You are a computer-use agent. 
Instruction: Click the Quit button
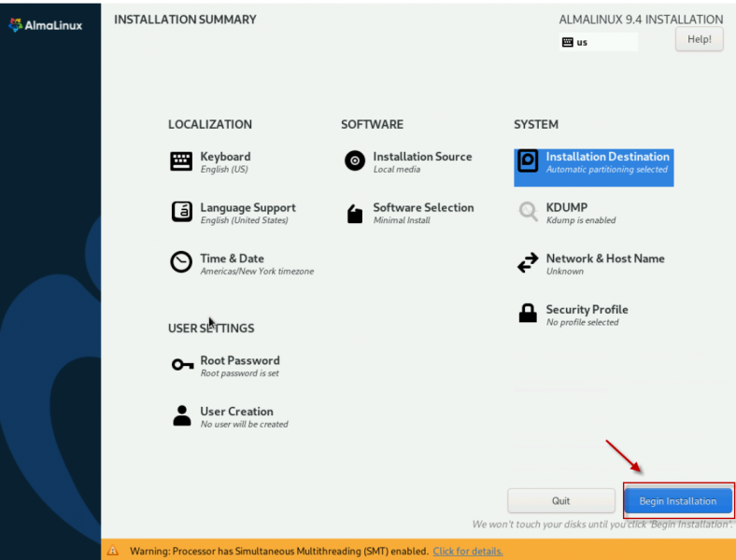click(561, 501)
